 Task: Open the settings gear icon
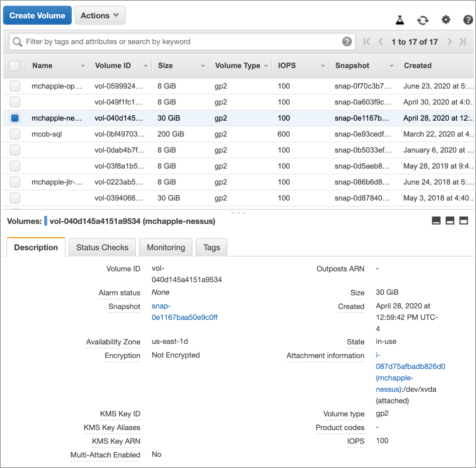tap(446, 20)
